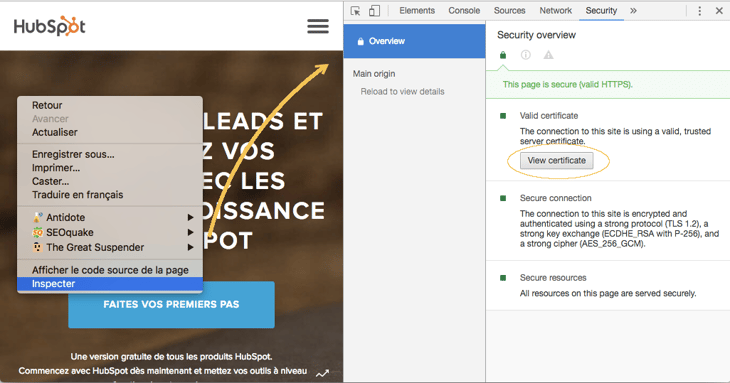
Task: Click the Main origin label in sidebar
Action: click(x=374, y=74)
